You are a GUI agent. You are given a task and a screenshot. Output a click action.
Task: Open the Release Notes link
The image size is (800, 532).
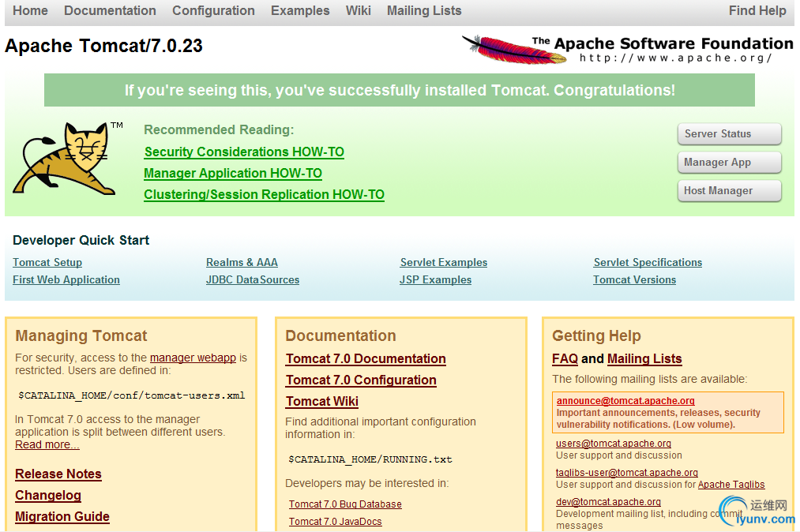[58, 474]
